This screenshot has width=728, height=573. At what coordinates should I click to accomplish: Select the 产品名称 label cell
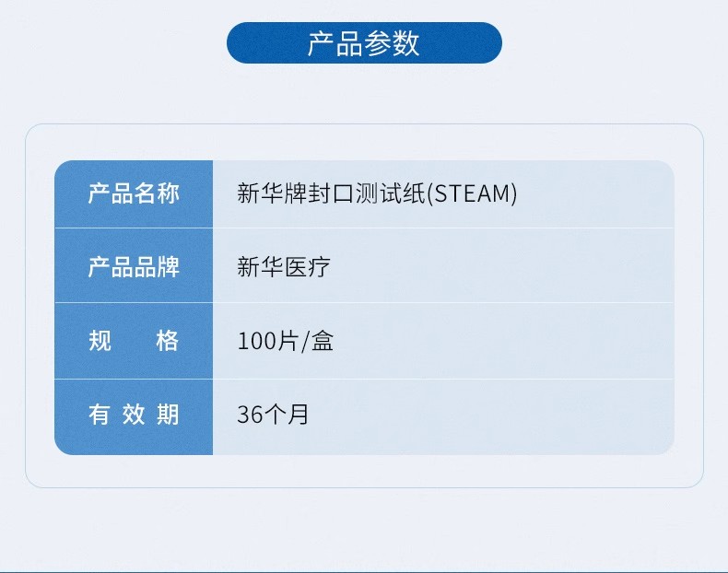(x=134, y=194)
